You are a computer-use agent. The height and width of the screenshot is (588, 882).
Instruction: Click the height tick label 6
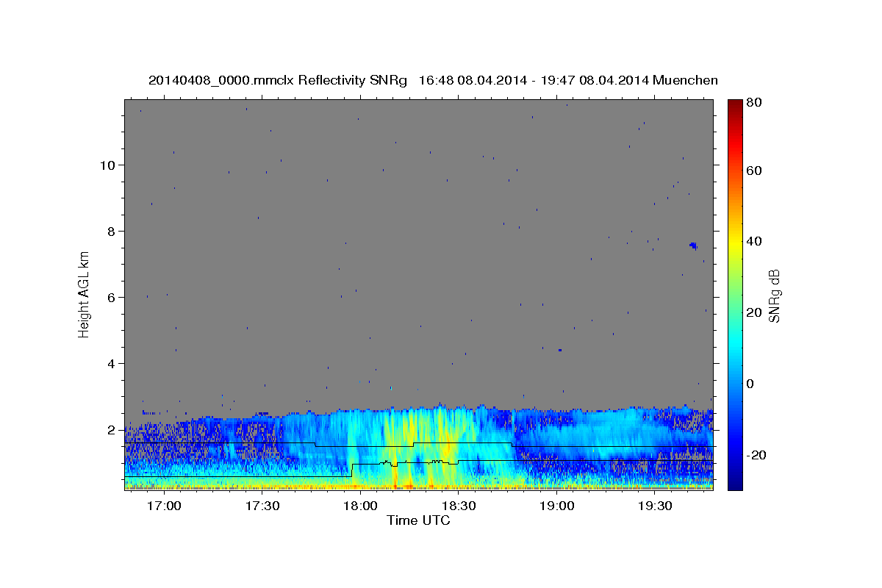[112, 298]
